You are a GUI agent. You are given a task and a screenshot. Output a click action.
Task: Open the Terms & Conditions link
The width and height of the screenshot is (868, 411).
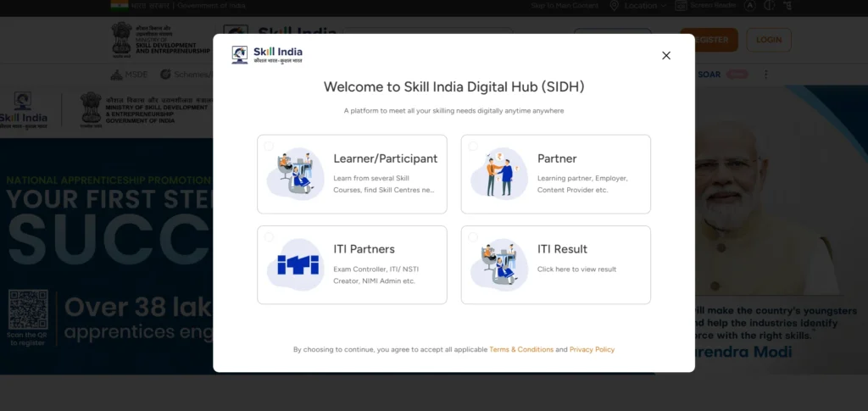coord(521,350)
